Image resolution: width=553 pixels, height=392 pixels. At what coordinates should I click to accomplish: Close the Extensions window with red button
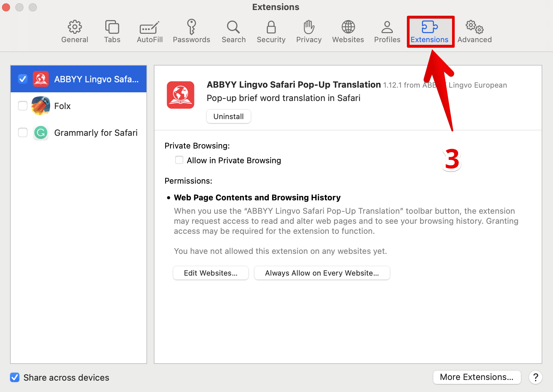(6, 7)
